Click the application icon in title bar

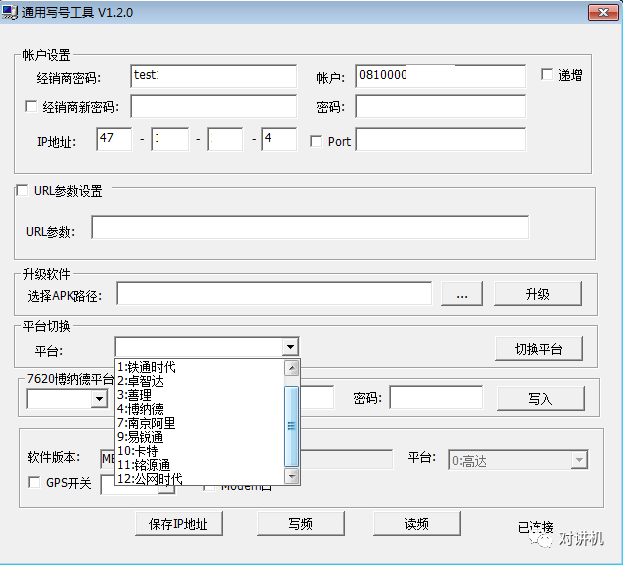pos(10,12)
